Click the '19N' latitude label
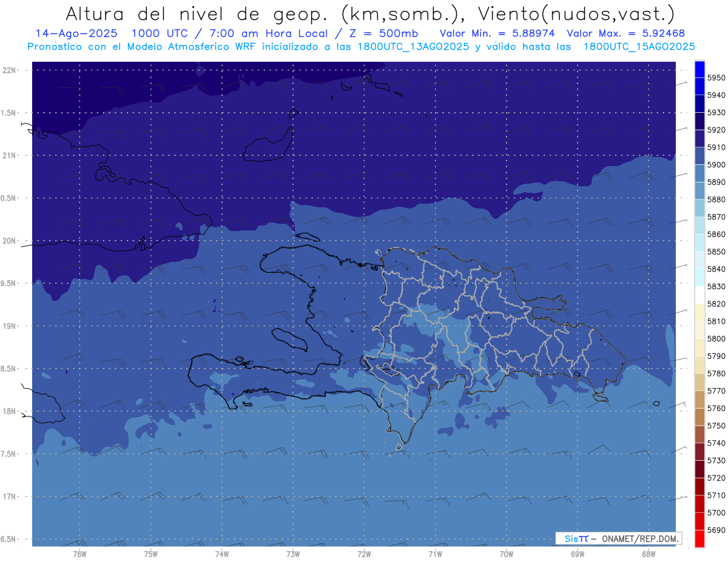This screenshot has height=562, width=728. 9,326
